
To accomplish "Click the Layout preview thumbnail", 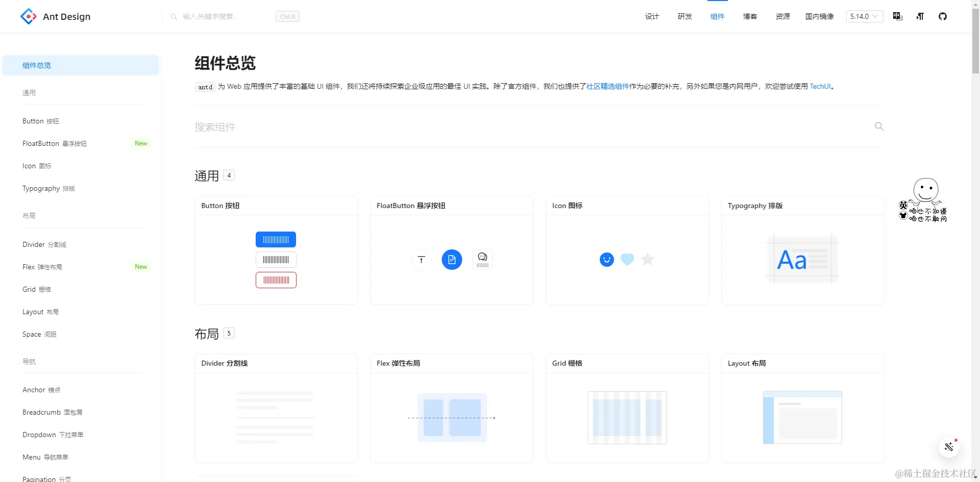I will [x=802, y=418].
